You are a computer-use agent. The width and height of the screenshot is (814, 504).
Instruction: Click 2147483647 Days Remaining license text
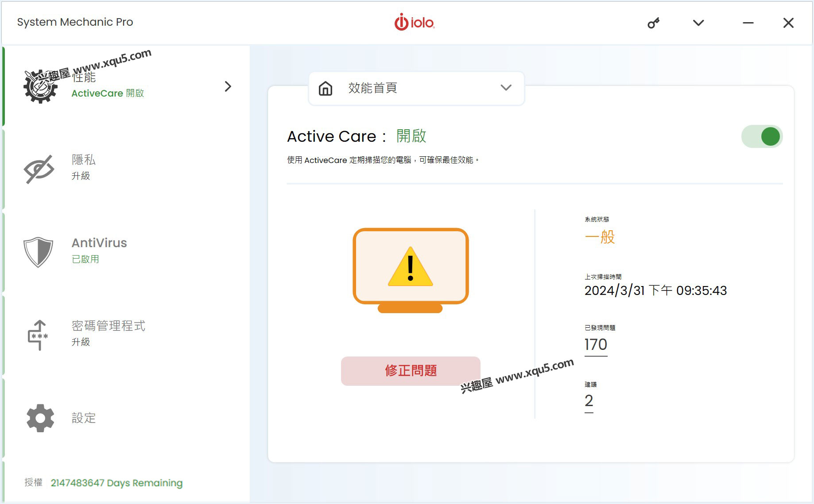pyautogui.click(x=116, y=483)
